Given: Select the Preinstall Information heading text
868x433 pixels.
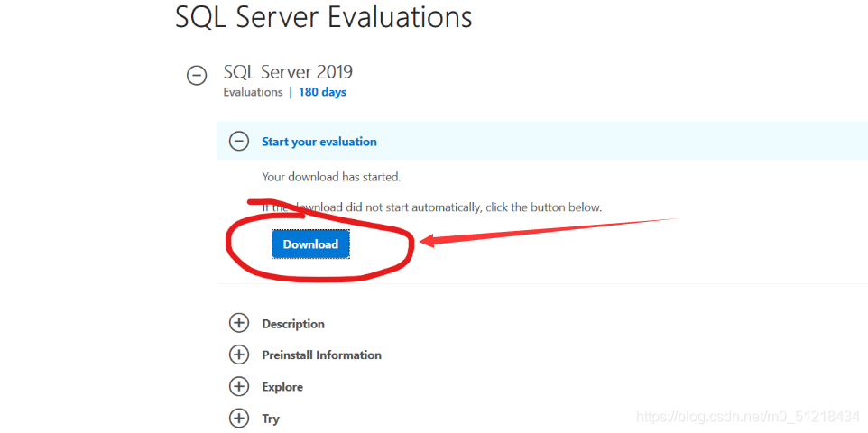Looking at the screenshot, I should pos(321,355).
